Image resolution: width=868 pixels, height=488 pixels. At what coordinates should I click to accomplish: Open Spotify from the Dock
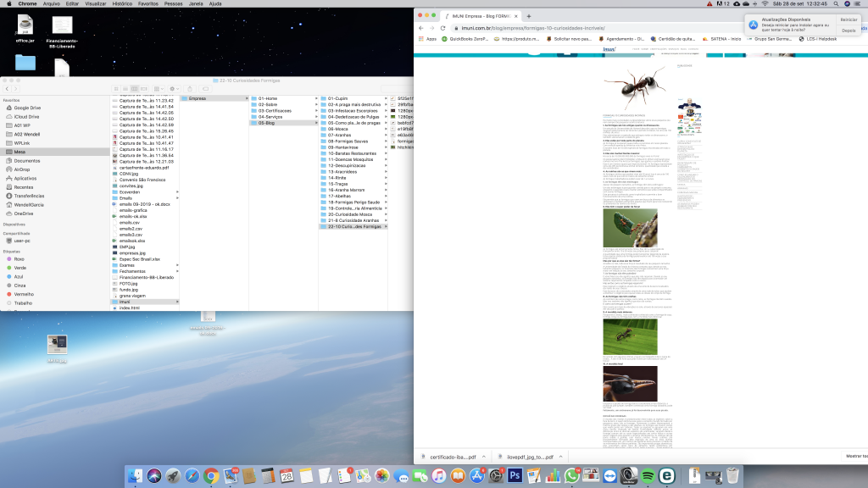pyautogui.click(x=648, y=476)
